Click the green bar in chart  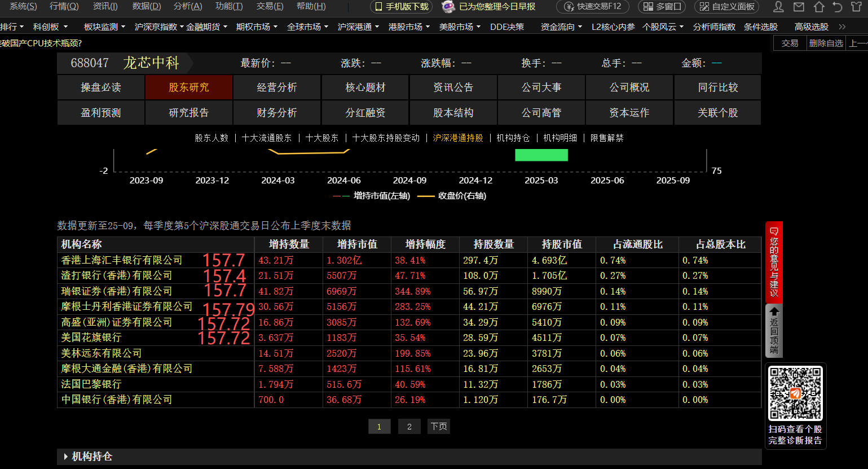(x=541, y=155)
